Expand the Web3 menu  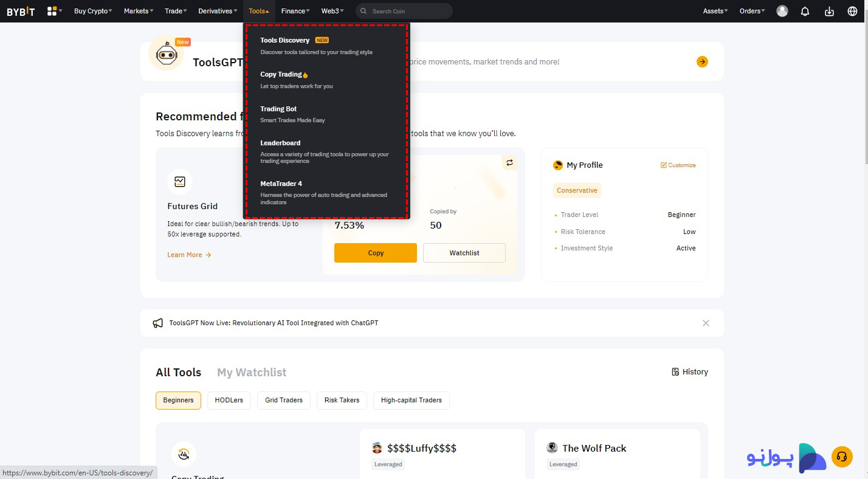(x=332, y=11)
